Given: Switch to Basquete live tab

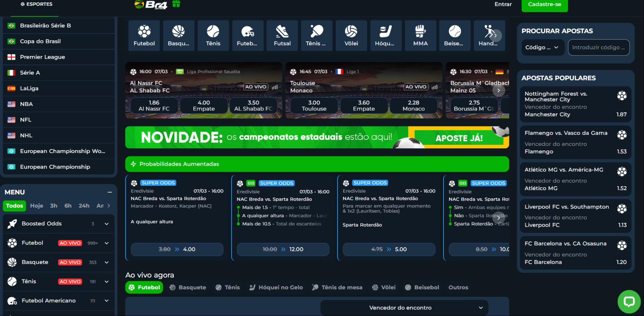Looking at the screenshot, I should 187,287.
